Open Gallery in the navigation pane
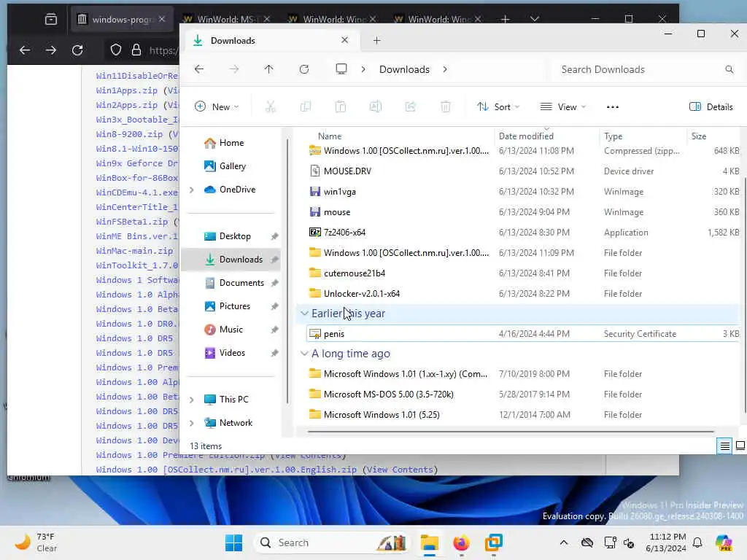 pyautogui.click(x=232, y=166)
